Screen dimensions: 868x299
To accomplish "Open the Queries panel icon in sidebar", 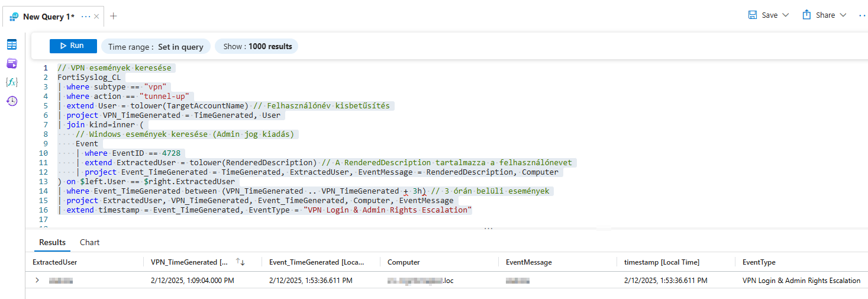I will click(12, 63).
